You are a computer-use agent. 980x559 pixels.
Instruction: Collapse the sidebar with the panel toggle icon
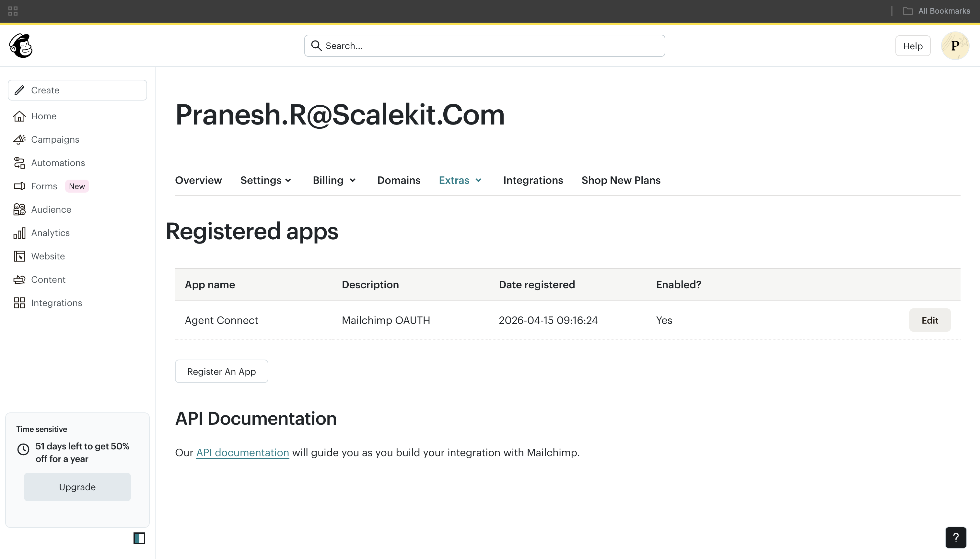coord(139,538)
